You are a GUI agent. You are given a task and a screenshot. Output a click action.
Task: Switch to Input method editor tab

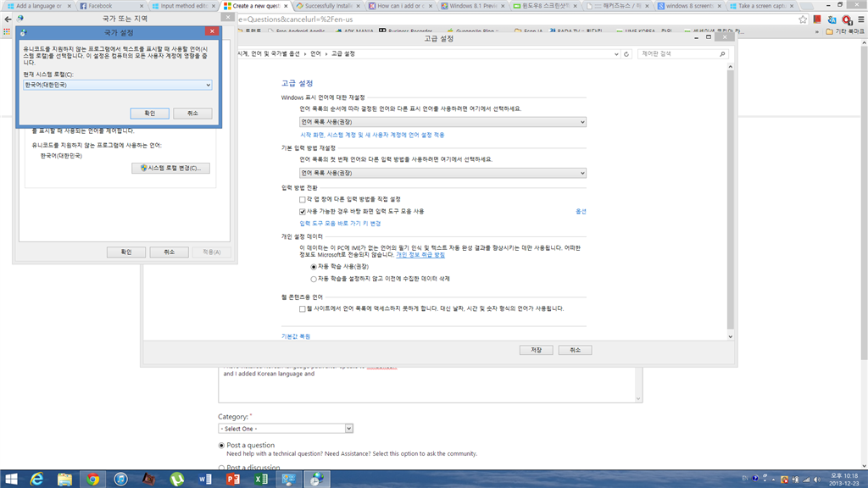[183, 6]
